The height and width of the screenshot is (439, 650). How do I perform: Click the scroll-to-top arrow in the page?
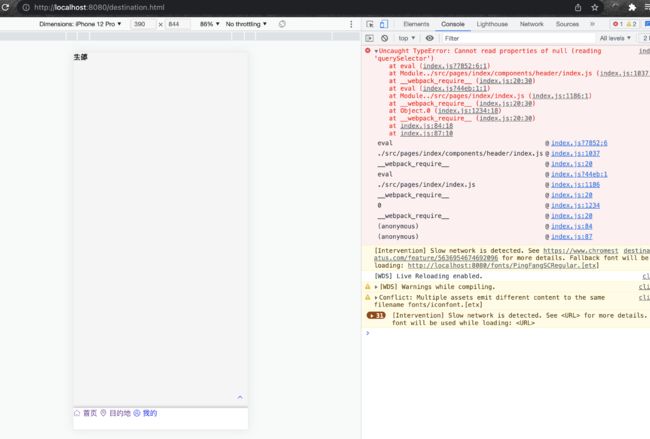tap(240, 397)
